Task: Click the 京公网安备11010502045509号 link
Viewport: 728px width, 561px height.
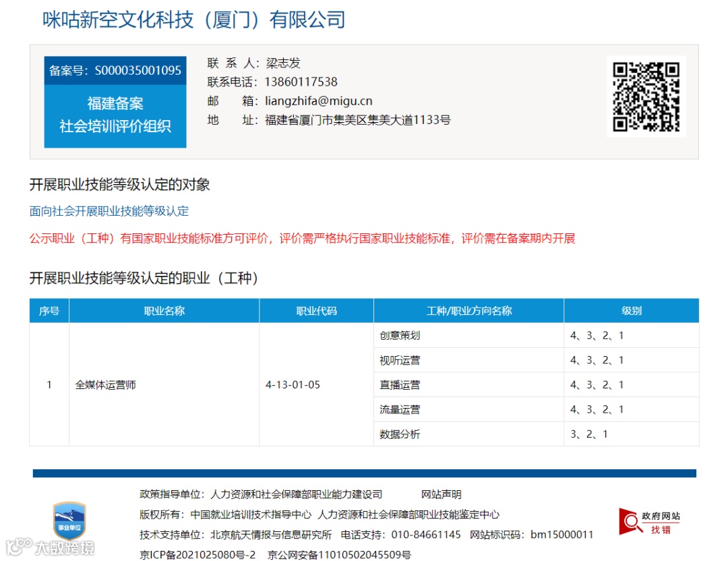Action: [339, 554]
